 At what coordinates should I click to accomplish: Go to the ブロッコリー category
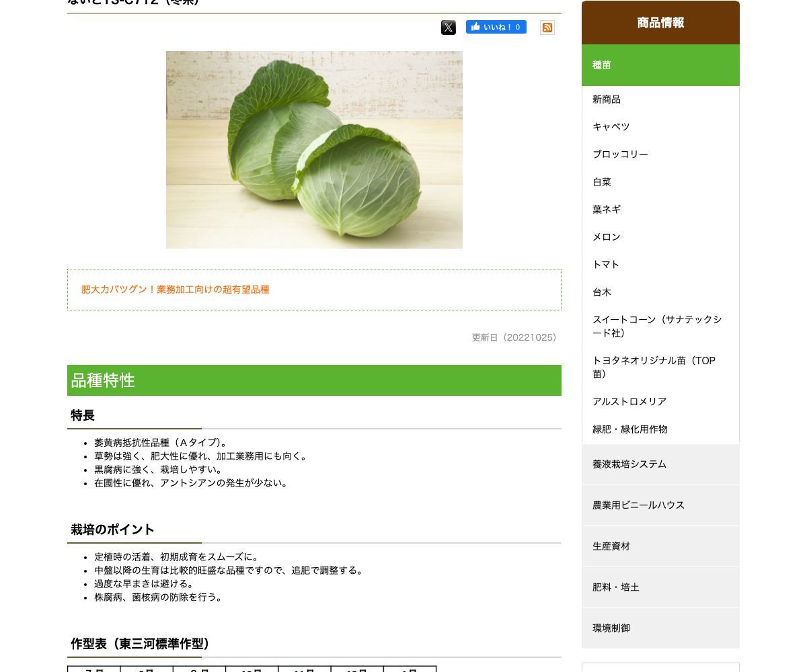620,155
